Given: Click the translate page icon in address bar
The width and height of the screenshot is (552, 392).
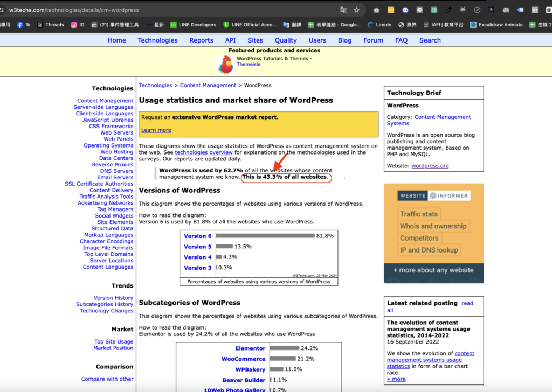Looking at the screenshot, I should pos(343,10).
